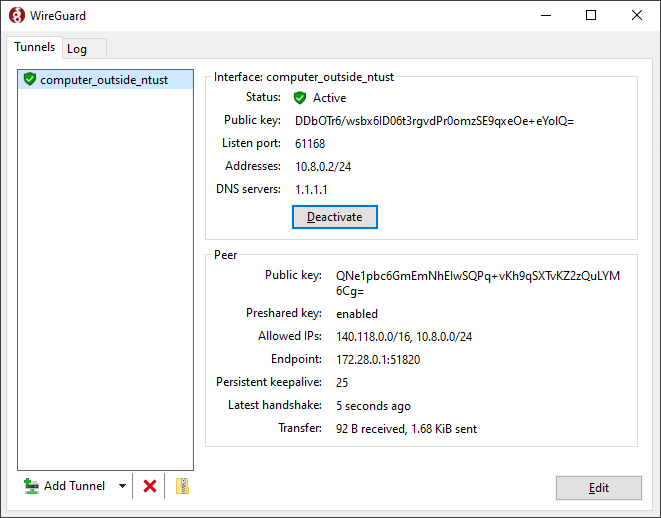
Task: Switch to the Log tab
Action: pyautogui.click(x=84, y=49)
